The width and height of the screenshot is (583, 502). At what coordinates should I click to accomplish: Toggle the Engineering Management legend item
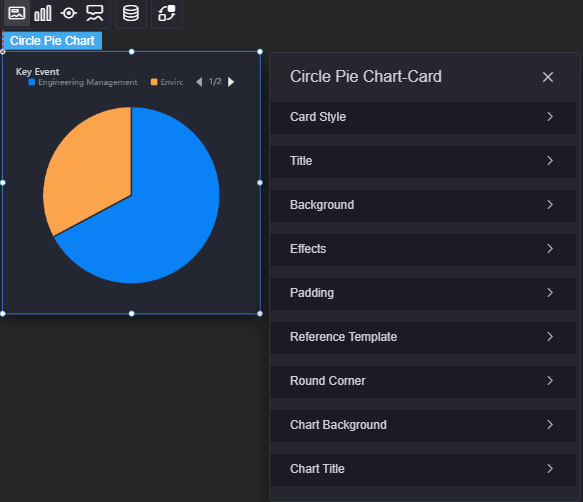(83, 82)
